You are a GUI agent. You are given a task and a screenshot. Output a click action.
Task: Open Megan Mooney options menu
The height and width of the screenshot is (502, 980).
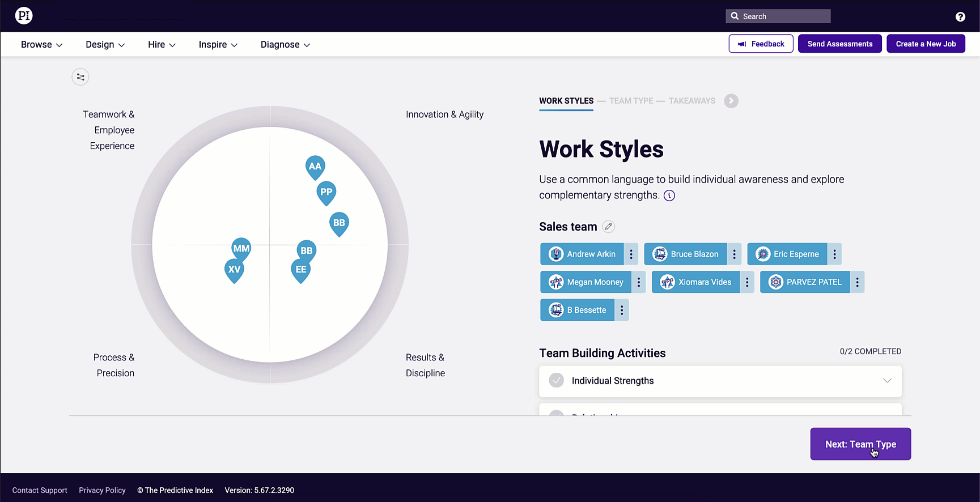[x=639, y=282]
